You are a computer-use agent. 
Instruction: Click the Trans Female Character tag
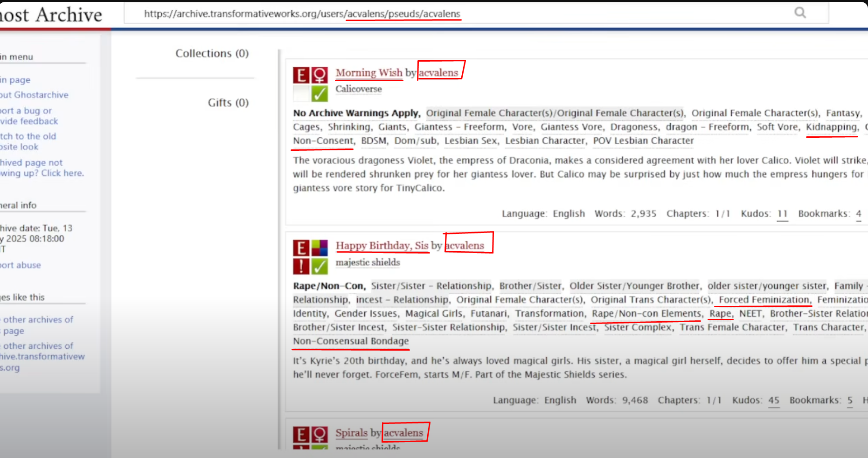coord(732,327)
